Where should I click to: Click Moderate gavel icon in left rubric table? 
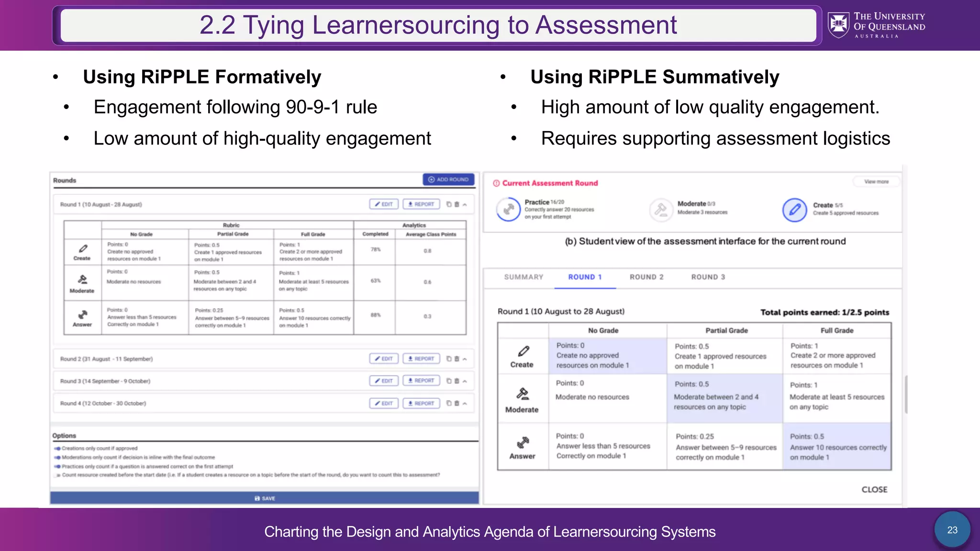(x=82, y=280)
